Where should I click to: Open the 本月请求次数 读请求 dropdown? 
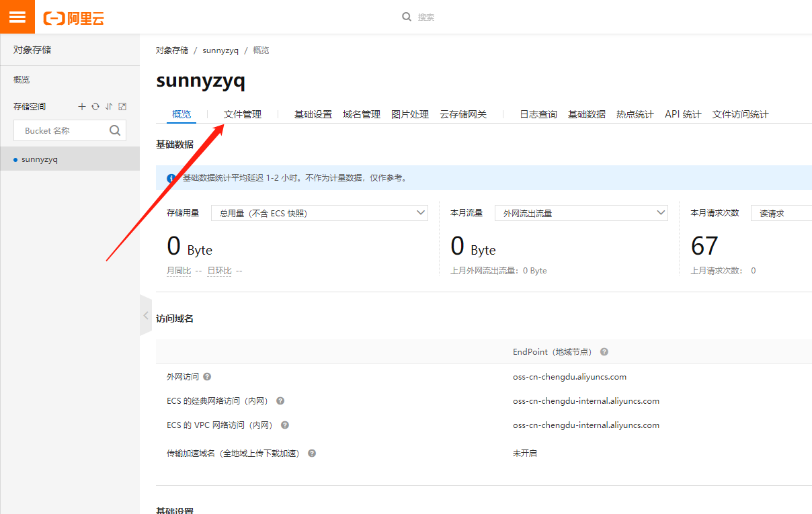click(781, 213)
